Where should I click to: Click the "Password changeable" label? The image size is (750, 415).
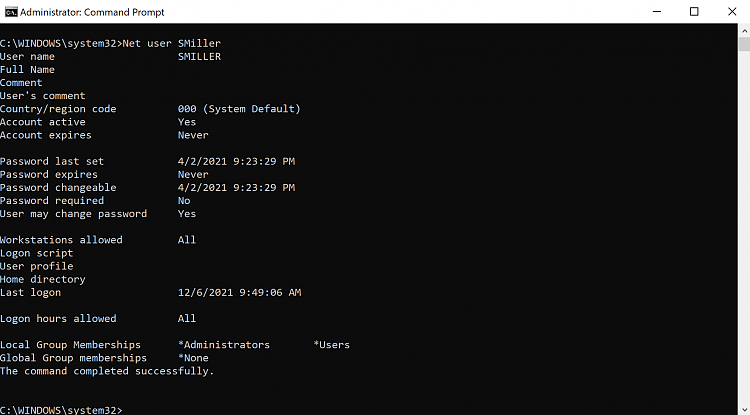(x=58, y=187)
